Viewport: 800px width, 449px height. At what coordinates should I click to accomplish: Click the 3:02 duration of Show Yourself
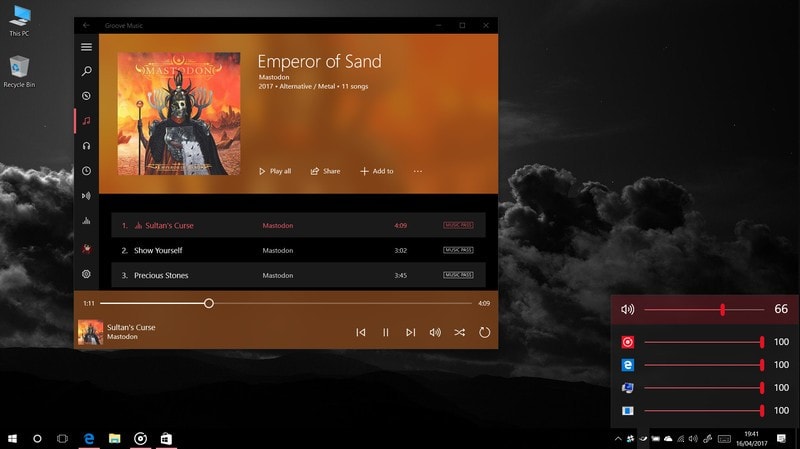pyautogui.click(x=401, y=251)
